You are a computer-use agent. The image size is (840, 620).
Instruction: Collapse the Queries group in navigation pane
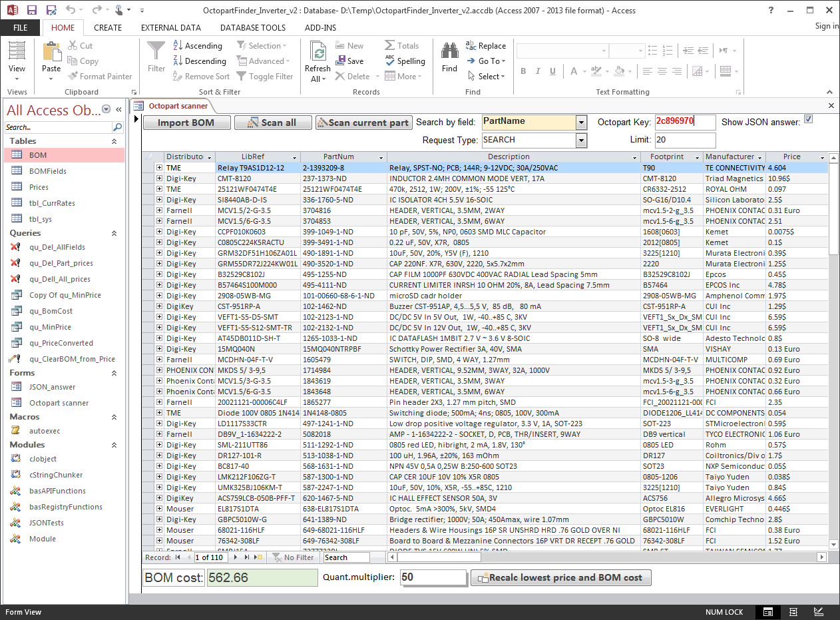click(x=114, y=233)
